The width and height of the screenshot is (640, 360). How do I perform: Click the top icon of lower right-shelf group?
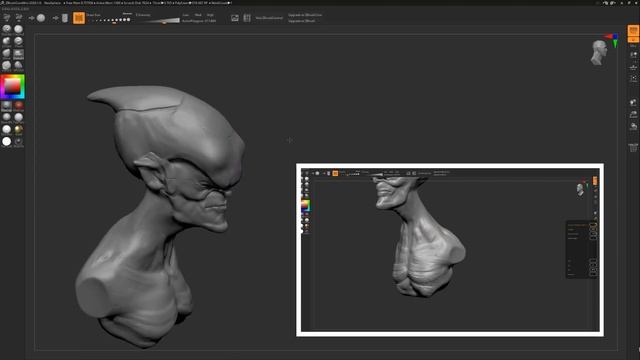pos(633,102)
